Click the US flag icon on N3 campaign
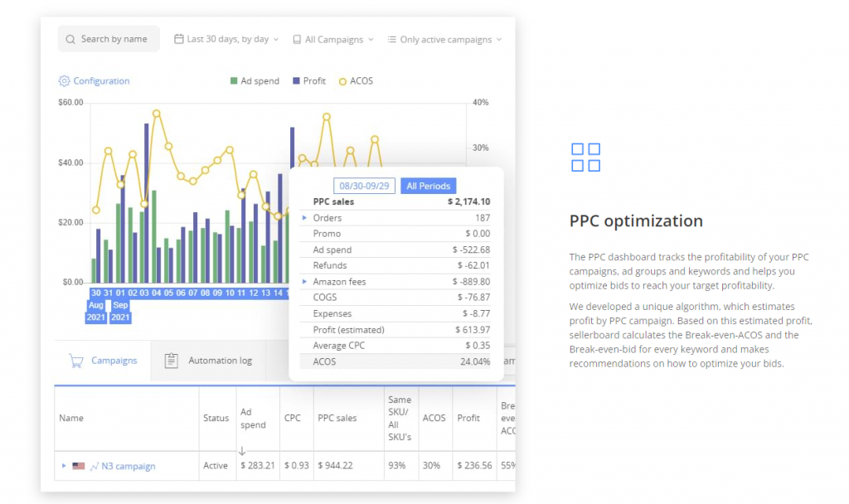Screen dimensions: 849x504 coord(79,466)
